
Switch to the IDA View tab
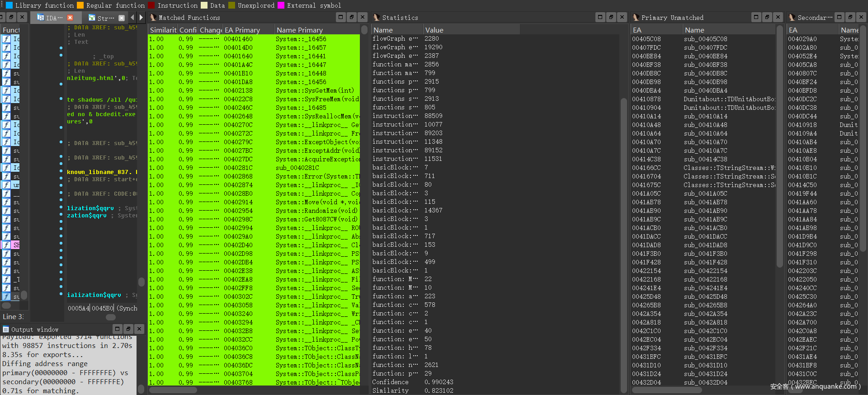51,18
